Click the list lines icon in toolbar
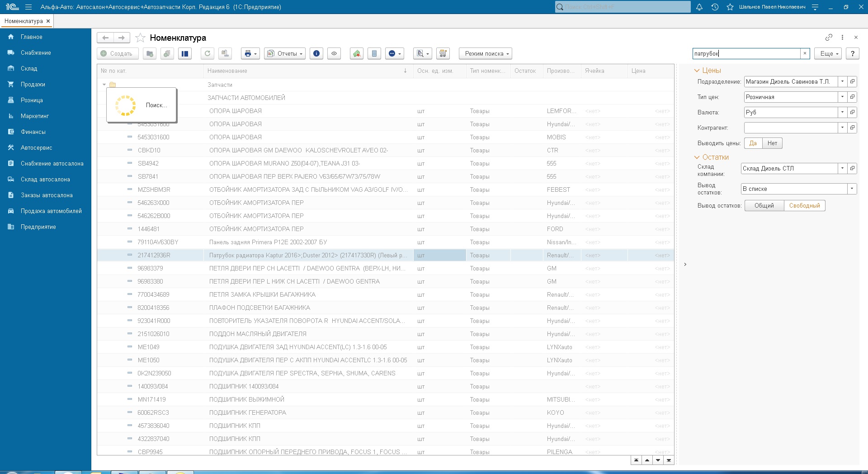Screen dimensions: 868x474 click(374, 53)
